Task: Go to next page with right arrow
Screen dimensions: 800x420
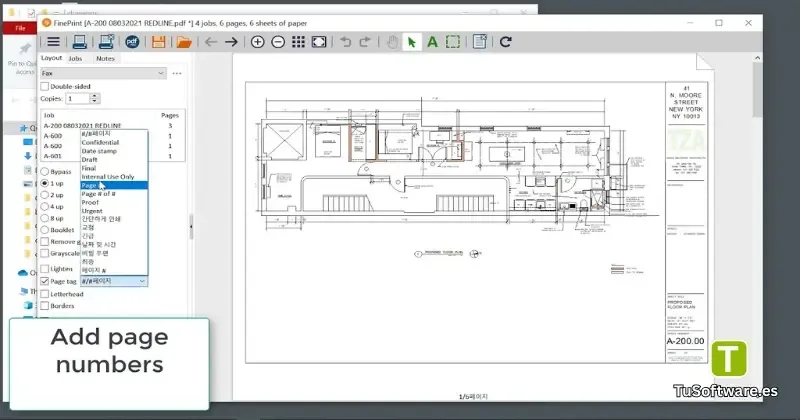Action: (231, 42)
